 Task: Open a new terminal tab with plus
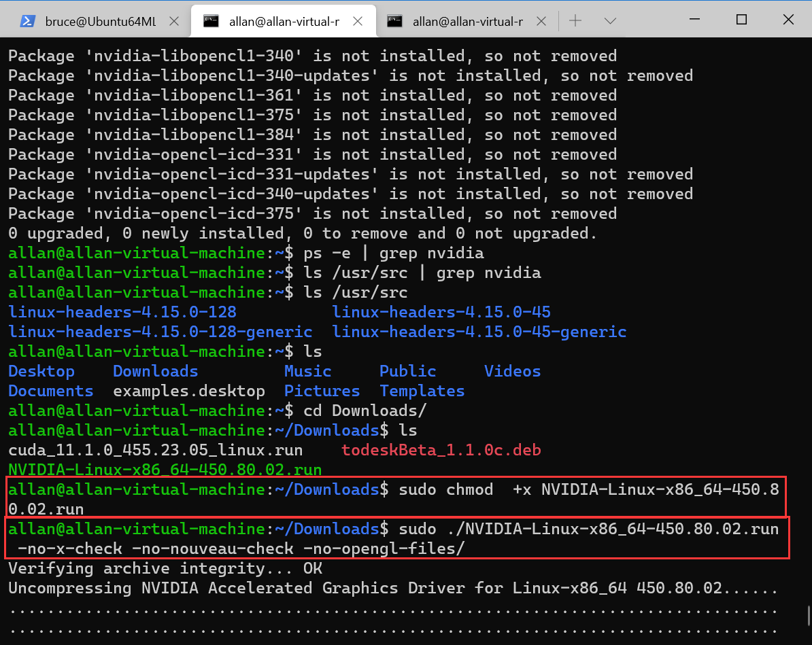[575, 20]
